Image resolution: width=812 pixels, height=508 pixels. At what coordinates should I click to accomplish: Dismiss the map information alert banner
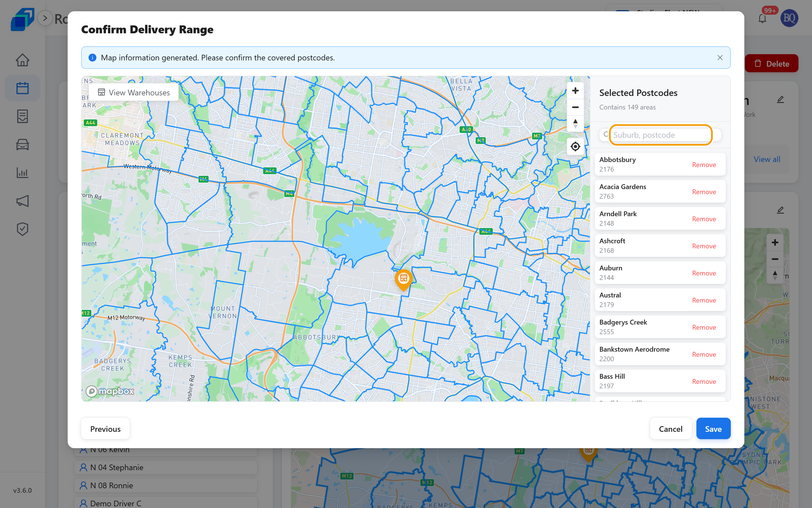point(720,58)
